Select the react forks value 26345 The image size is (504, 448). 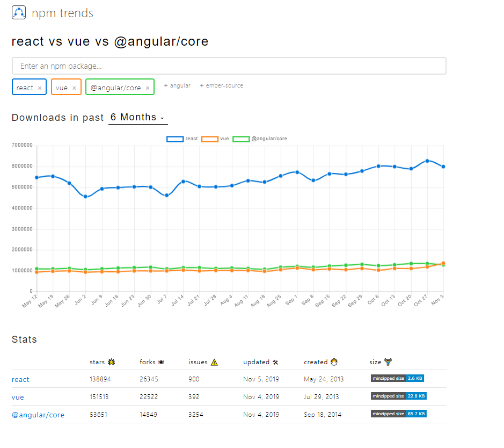pyautogui.click(x=149, y=379)
